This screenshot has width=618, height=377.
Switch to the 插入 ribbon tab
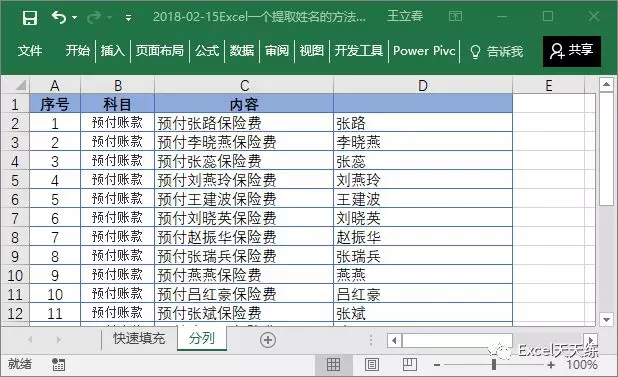(113, 50)
